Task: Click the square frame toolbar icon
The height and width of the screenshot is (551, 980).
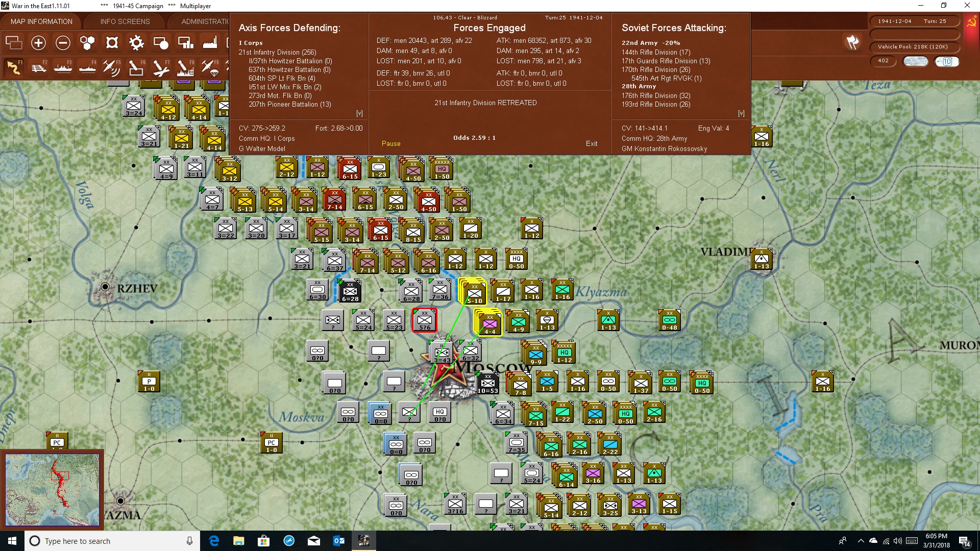Action: point(112,43)
